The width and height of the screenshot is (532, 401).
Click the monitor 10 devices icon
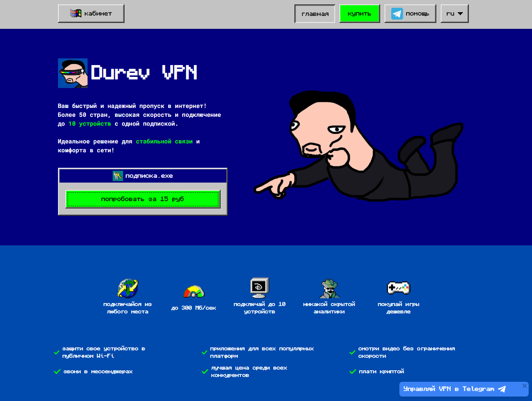click(260, 288)
